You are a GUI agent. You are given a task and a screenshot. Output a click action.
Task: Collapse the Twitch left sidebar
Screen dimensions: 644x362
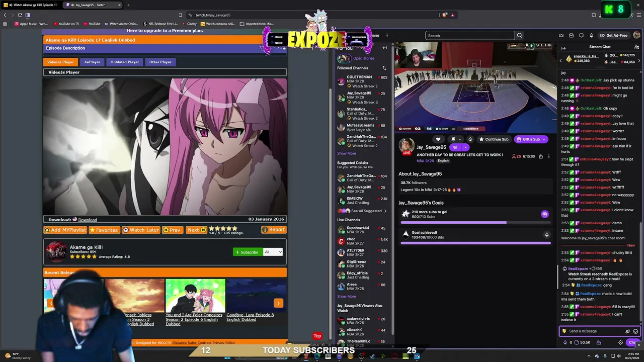(384, 48)
